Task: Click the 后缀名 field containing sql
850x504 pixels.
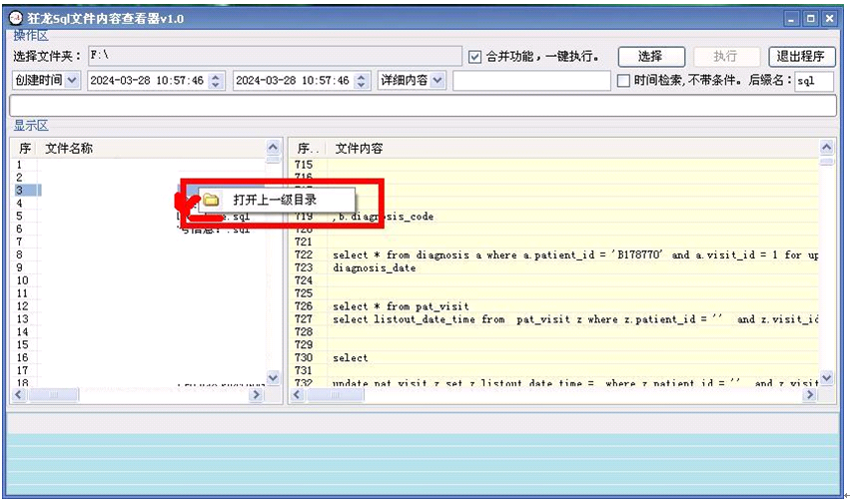Action: [814, 80]
